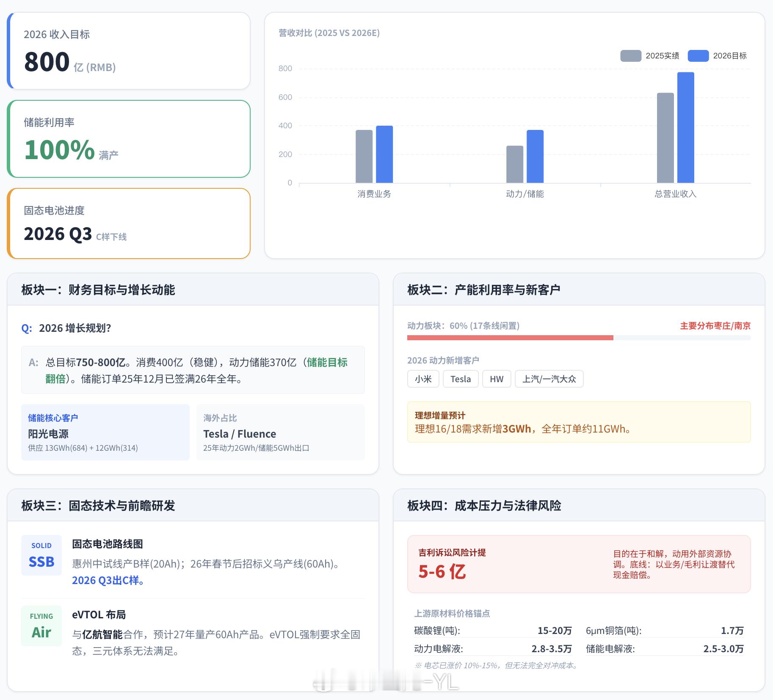Click the question 2026 增长规划?
773x700 pixels.
[75, 328]
